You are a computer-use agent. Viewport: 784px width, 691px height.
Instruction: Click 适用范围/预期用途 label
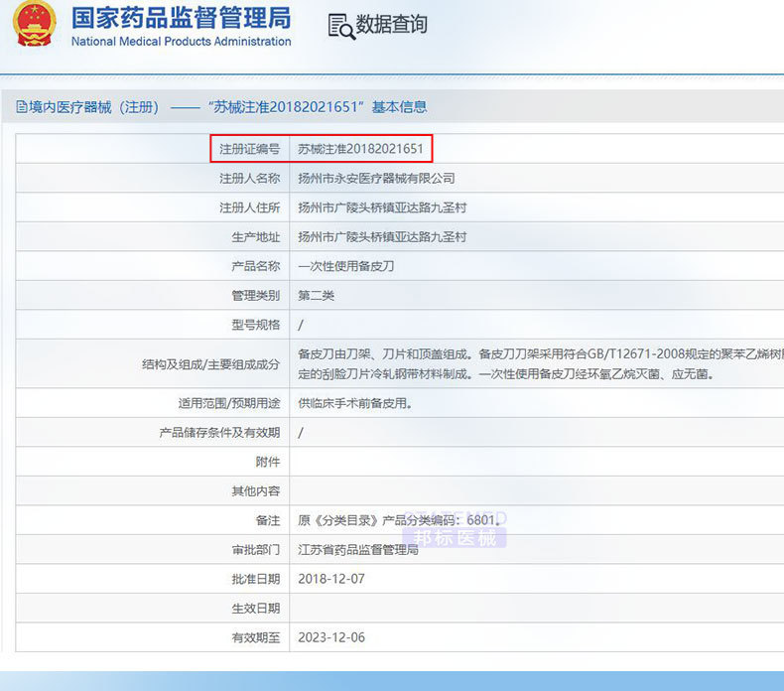229,403
